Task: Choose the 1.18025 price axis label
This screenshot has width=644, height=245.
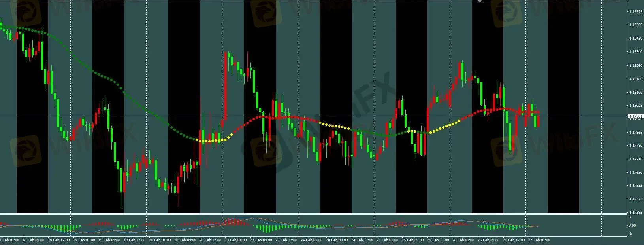Action: click(x=636, y=106)
